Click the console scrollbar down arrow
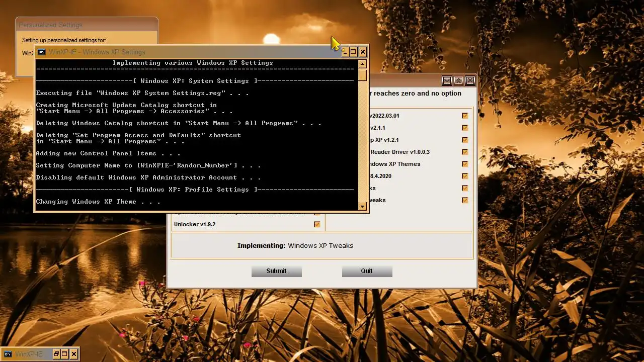This screenshot has height=362, width=644. click(362, 206)
